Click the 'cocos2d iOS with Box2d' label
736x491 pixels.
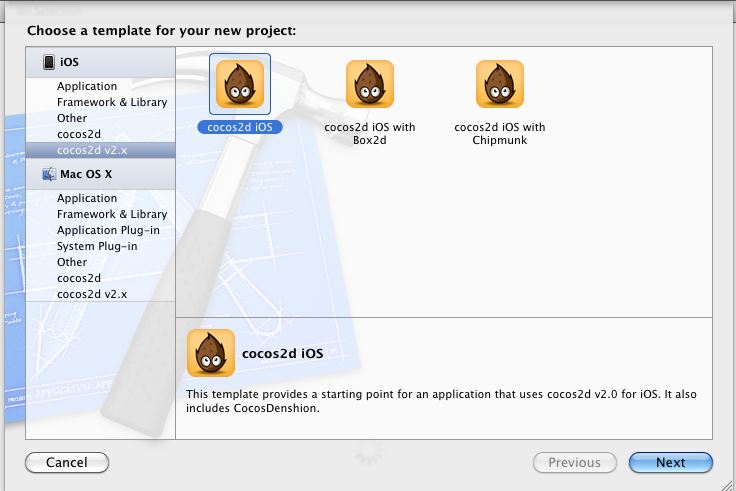pos(370,133)
